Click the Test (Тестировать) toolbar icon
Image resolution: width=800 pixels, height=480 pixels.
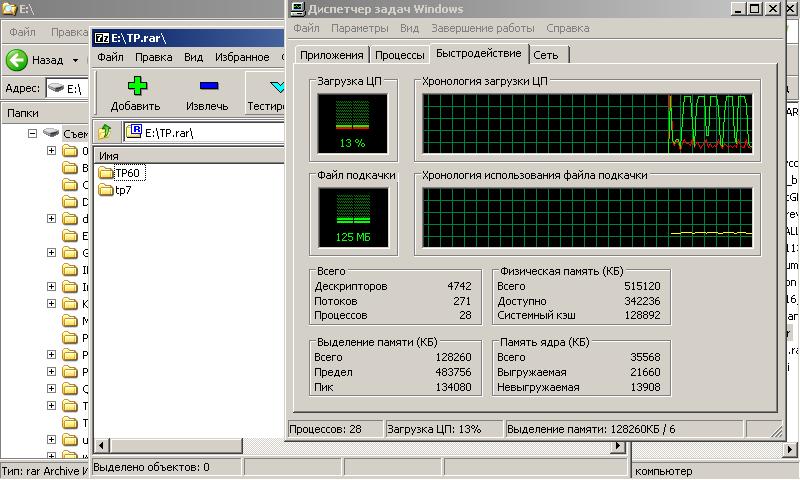click(x=272, y=86)
